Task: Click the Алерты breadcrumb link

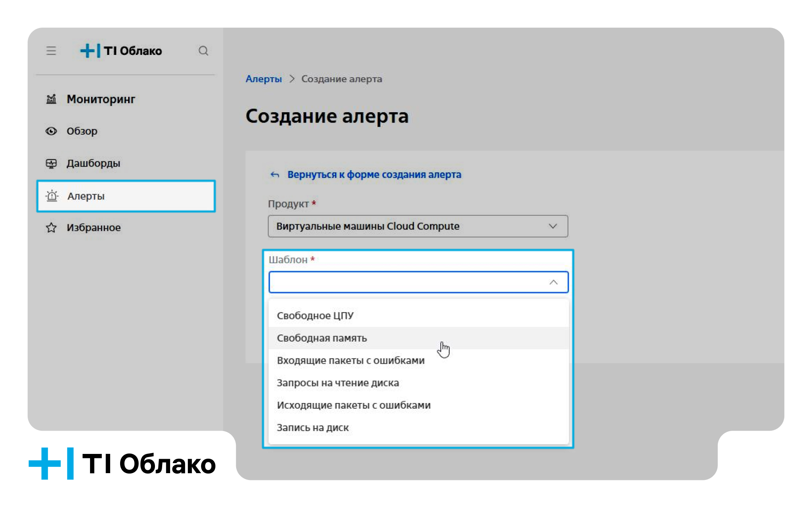Action: pos(263,79)
